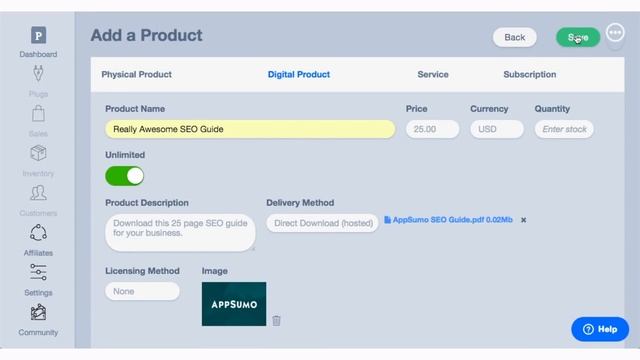
Task: Open the Community icon in sidebar
Action: 38,312
